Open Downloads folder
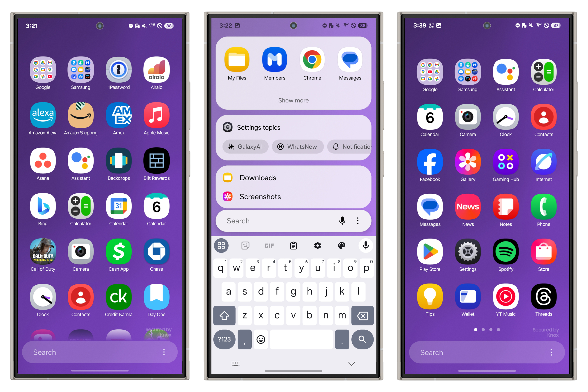 tap(258, 178)
